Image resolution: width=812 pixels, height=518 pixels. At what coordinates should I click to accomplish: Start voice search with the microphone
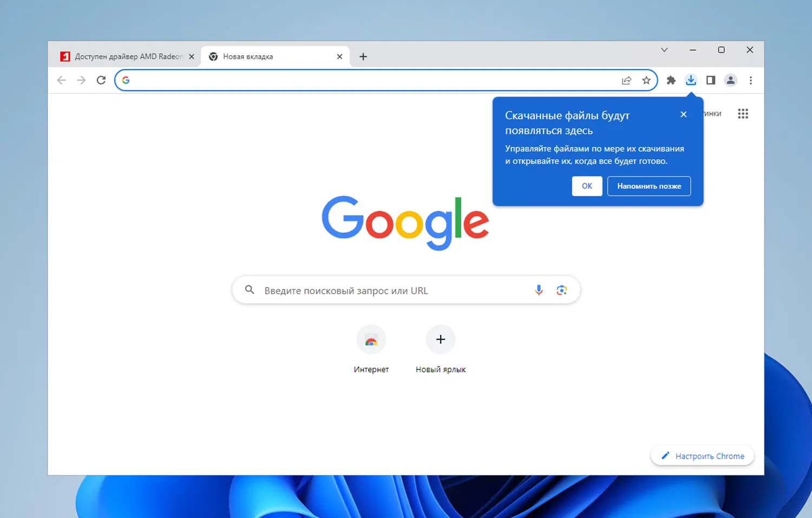point(539,290)
